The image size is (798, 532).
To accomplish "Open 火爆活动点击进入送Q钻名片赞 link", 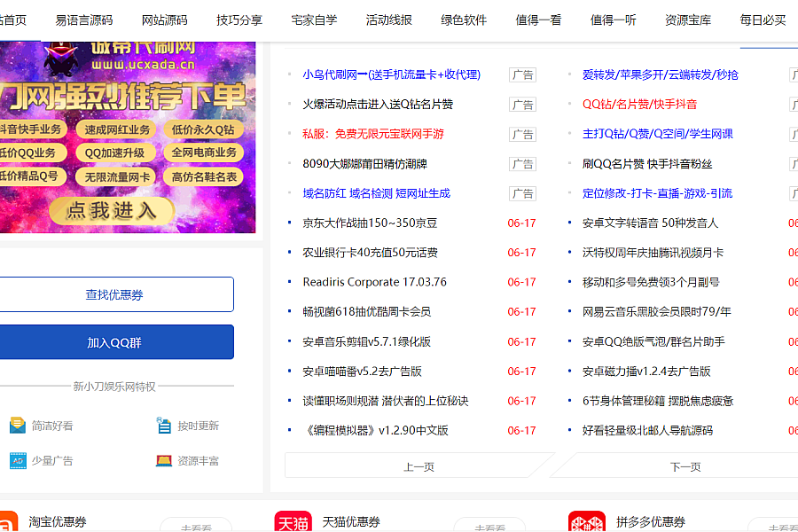I will (x=378, y=105).
